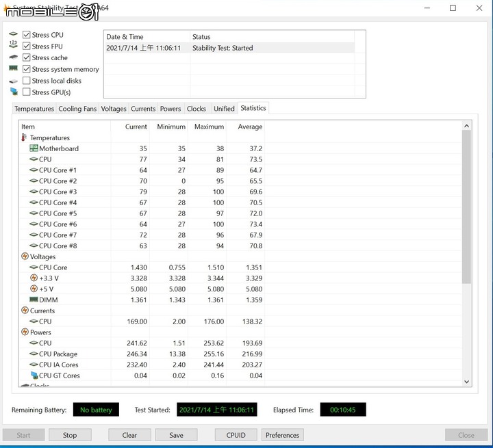Select the CPU Core voltage row text
The image size is (493, 448).
(x=53, y=267)
